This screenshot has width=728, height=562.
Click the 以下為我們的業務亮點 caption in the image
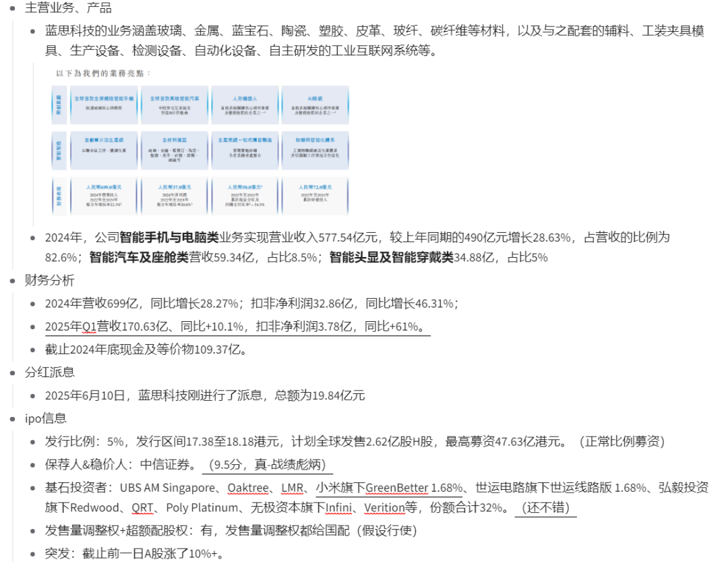point(103,74)
